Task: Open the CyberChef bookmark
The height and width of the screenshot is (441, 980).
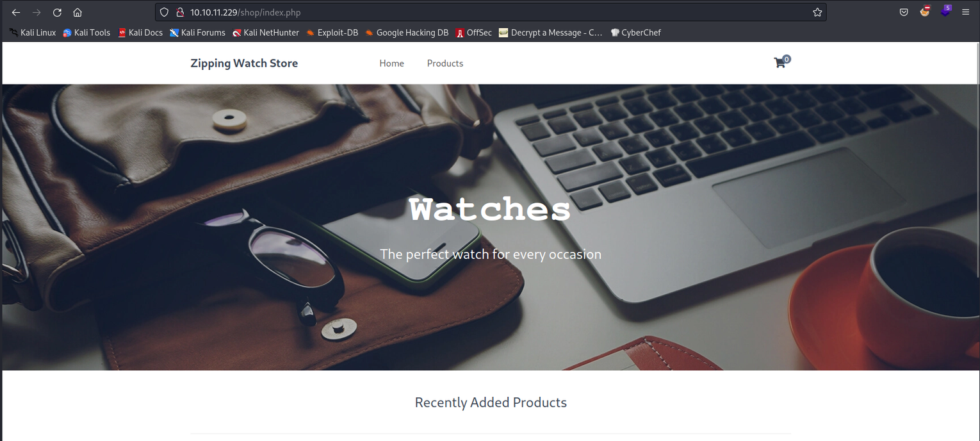Action: (635, 32)
